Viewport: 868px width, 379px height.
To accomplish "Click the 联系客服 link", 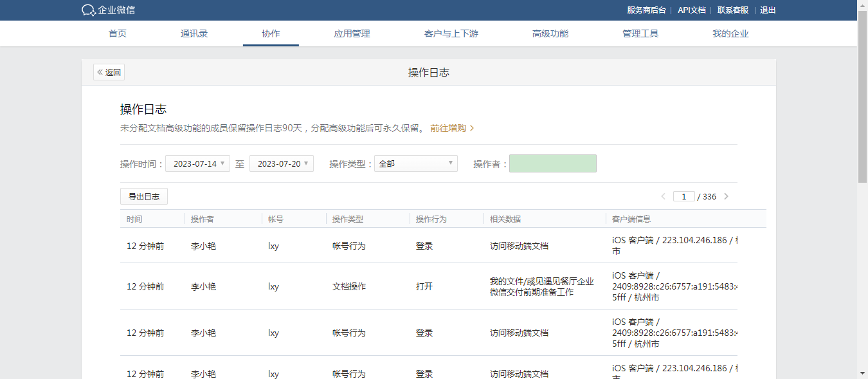I will click(733, 10).
